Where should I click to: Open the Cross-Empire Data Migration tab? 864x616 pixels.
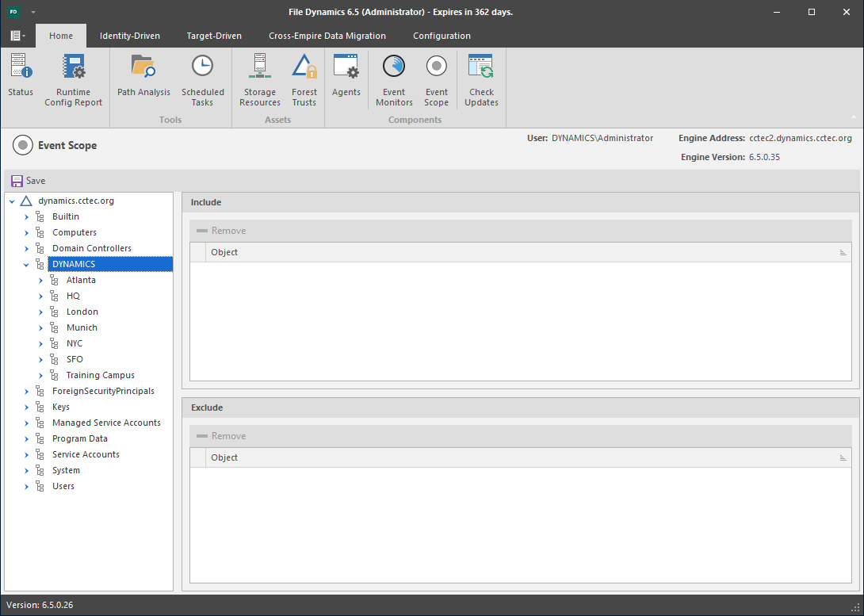(x=327, y=36)
